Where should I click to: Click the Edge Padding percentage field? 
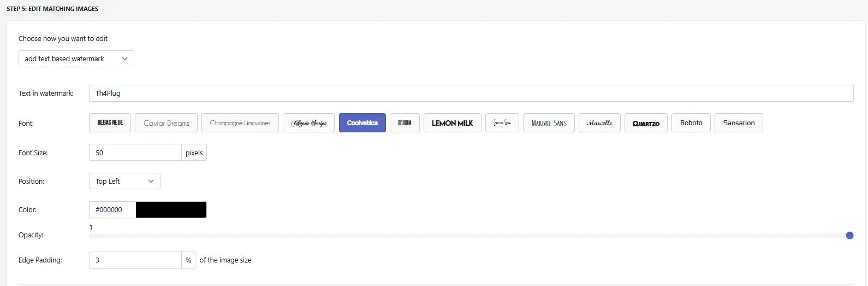(135, 260)
